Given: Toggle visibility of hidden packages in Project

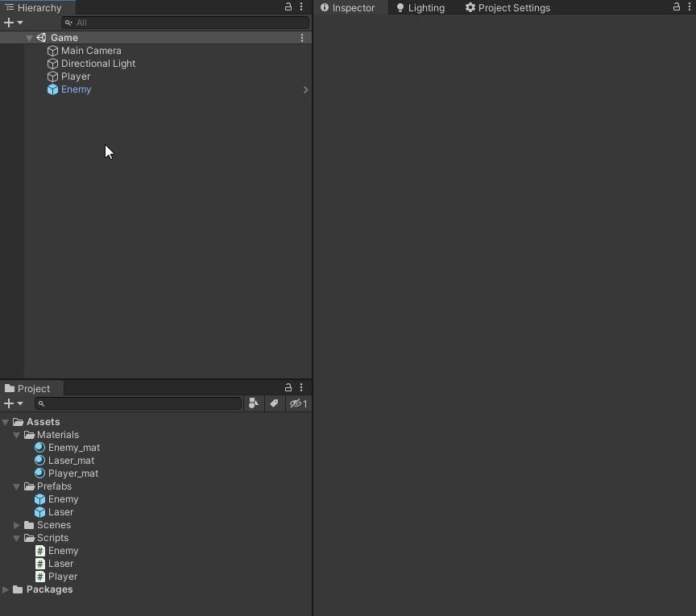Looking at the screenshot, I should point(295,403).
